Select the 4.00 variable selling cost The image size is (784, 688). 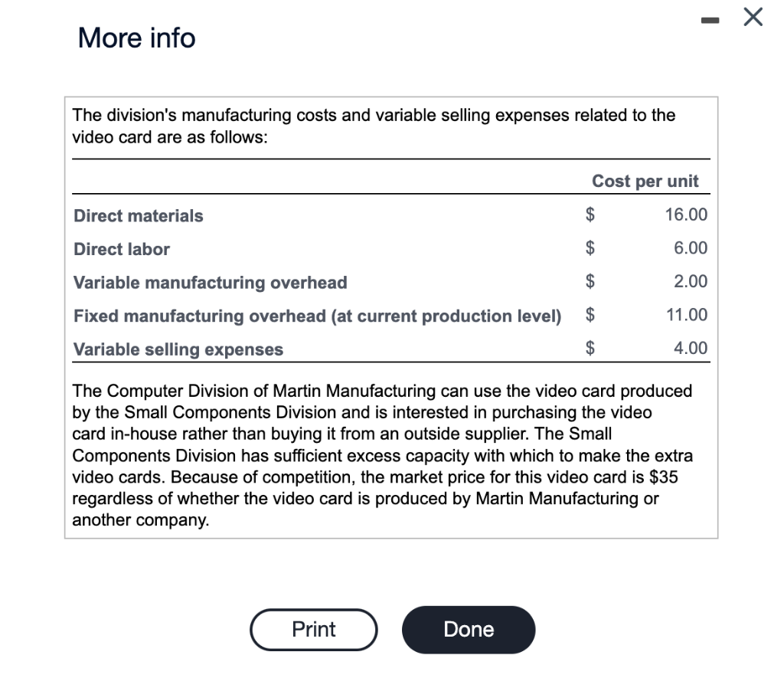coord(691,348)
